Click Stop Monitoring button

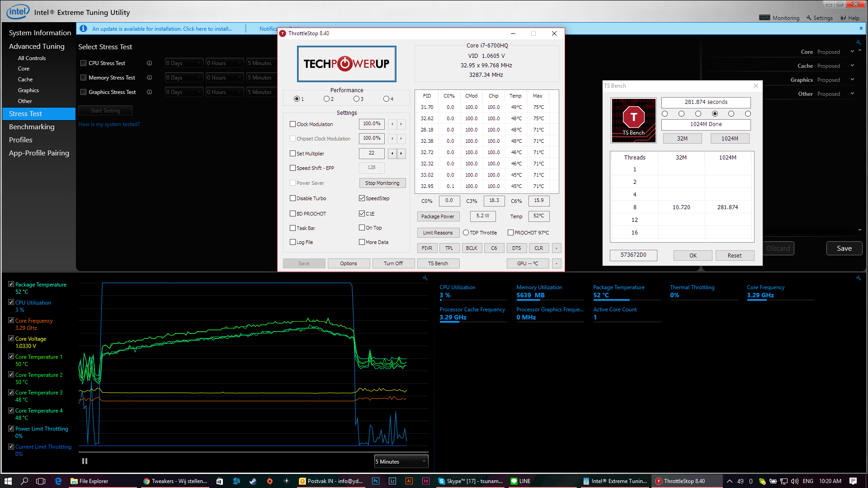tap(382, 183)
